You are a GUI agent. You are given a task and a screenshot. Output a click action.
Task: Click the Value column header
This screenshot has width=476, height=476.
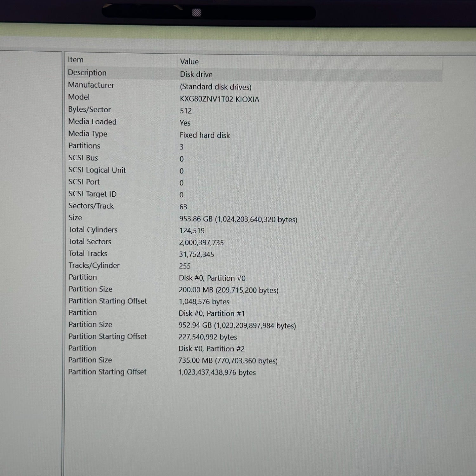click(x=189, y=62)
